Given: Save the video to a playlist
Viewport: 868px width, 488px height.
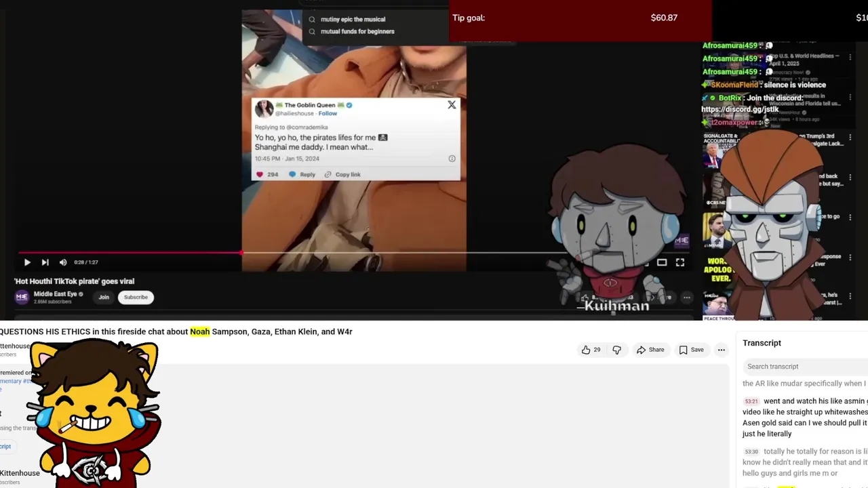Looking at the screenshot, I should click(692, 350).
